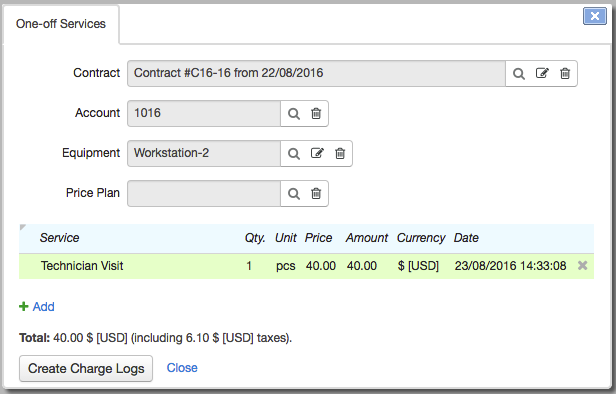Search for an account with magnifier icon
The image size is (616, 394).
click(294, 114)
